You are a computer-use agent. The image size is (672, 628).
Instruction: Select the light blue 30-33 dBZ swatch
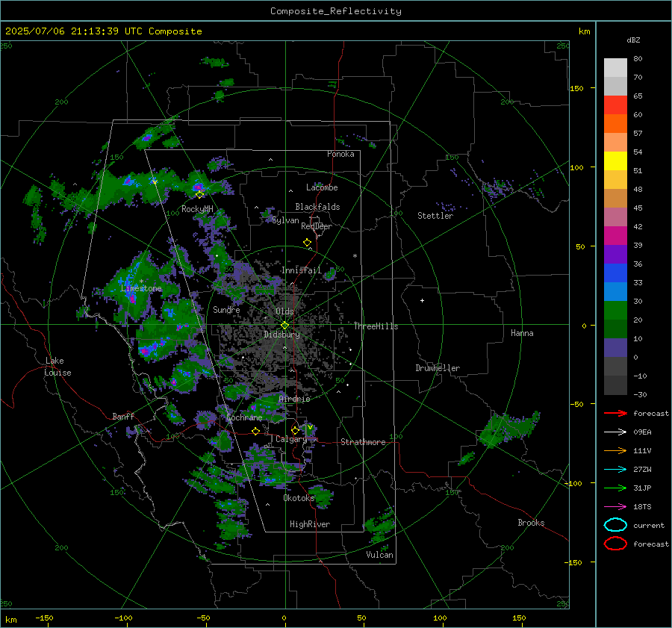coord(615,291)
